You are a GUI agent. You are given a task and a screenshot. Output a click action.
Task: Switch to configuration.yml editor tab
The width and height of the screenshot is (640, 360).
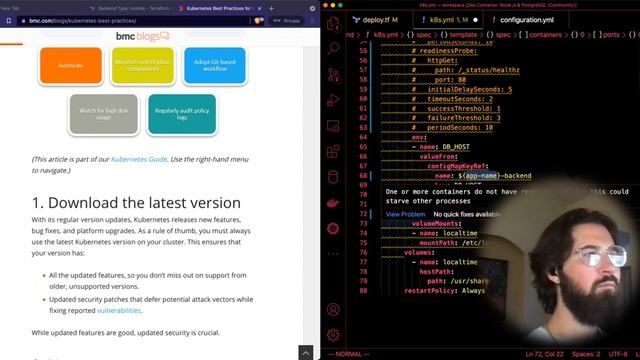[x=527, y=20]
